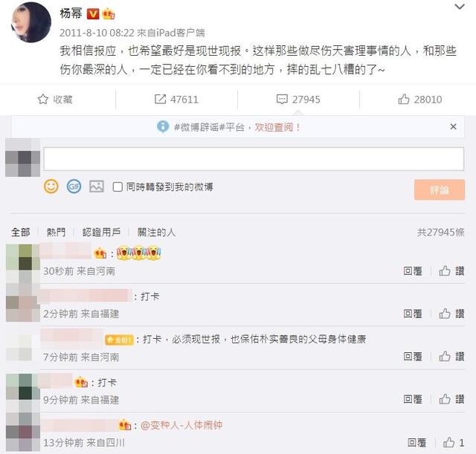
Task: Repost using the share icon showing 47611
Action: [161, 99]
